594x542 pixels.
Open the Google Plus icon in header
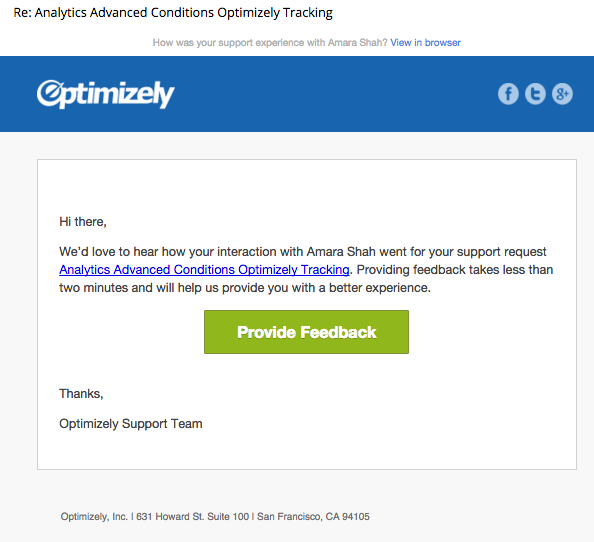562,94
